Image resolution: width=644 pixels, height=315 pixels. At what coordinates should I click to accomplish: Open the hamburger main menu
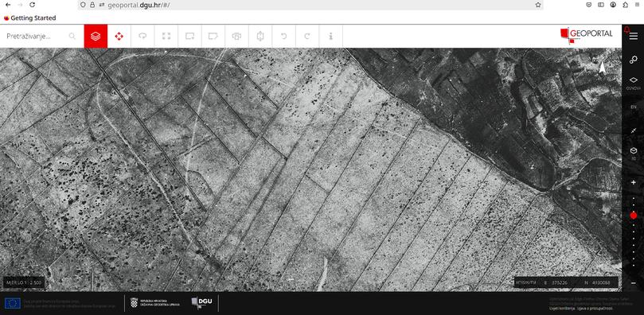pyautogui.click(x=634, y=37)
